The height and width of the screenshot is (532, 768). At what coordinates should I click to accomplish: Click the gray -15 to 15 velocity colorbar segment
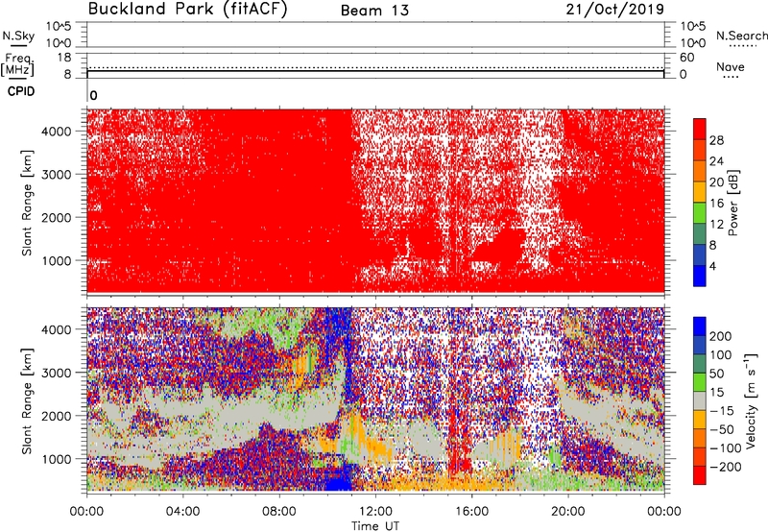tap(700, 401)
